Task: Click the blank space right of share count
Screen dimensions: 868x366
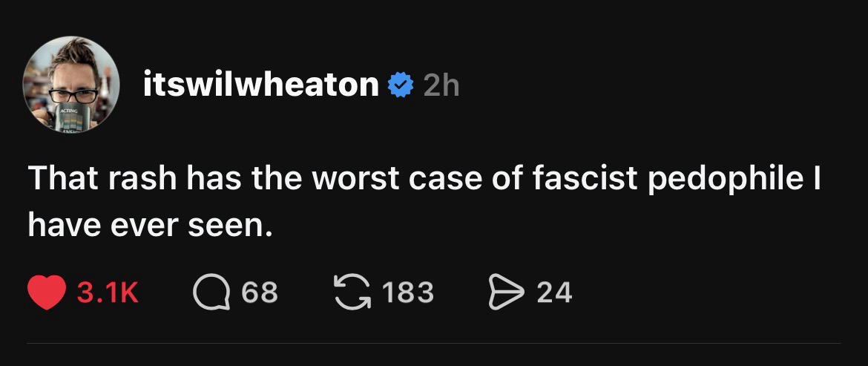Action: 705,293
